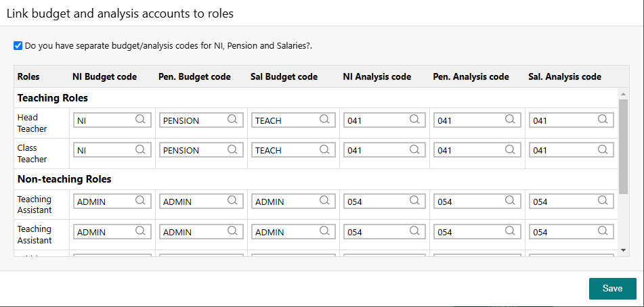Open lookup for Head Teacher Sal. Analysis code
This screenshot has width=644, height=307.
pyautogui.click(x=603, y=119)
